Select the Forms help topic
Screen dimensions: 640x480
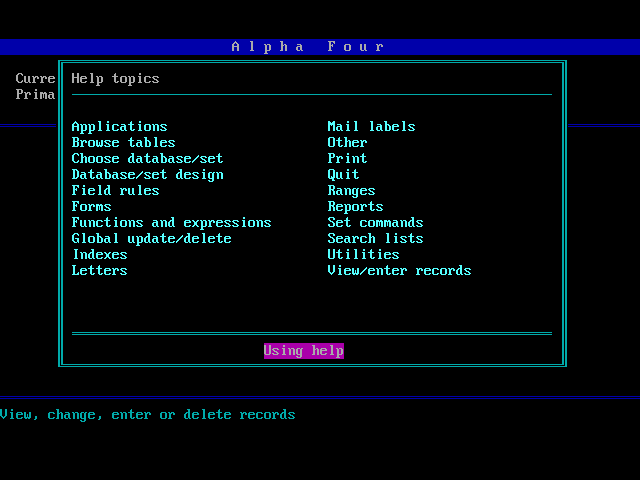click(x=91, y=207)
